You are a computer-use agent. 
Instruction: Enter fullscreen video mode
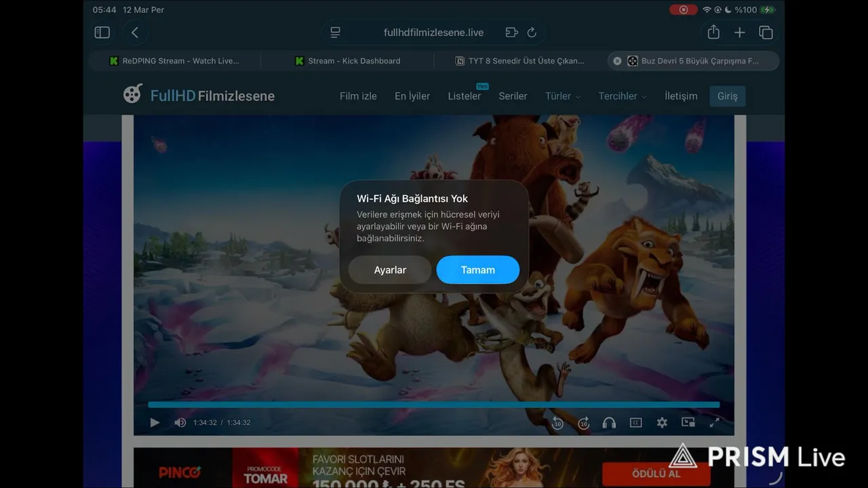[x=714, y=422]
